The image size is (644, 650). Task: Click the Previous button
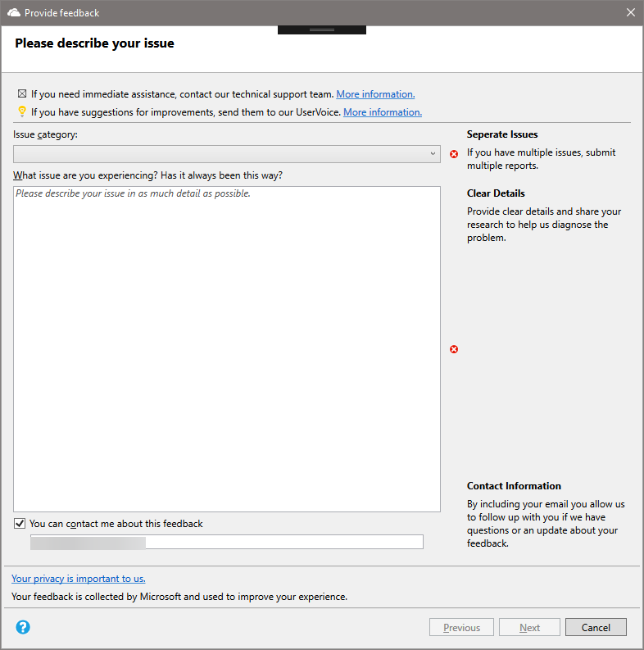pos(461,628)
